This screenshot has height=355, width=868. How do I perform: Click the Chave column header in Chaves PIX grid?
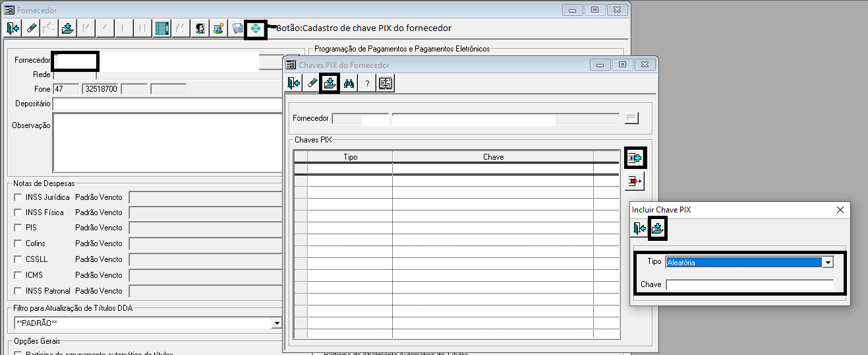click(493, 156)
